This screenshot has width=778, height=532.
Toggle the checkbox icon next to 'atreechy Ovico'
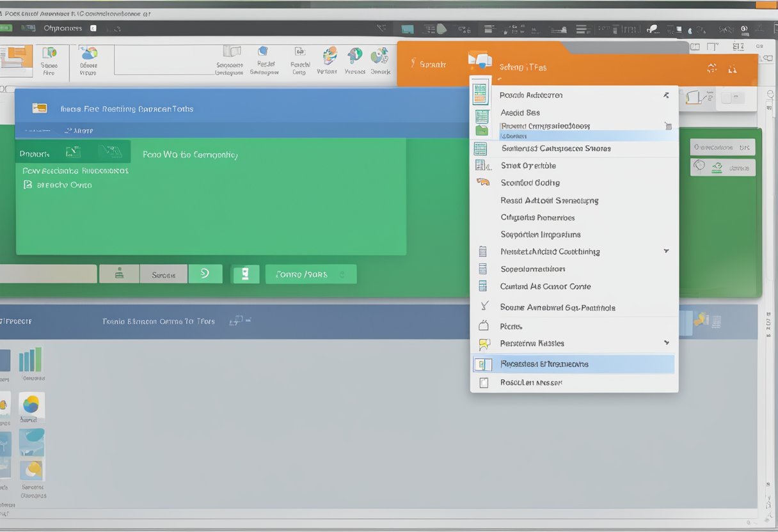point(28,185)
